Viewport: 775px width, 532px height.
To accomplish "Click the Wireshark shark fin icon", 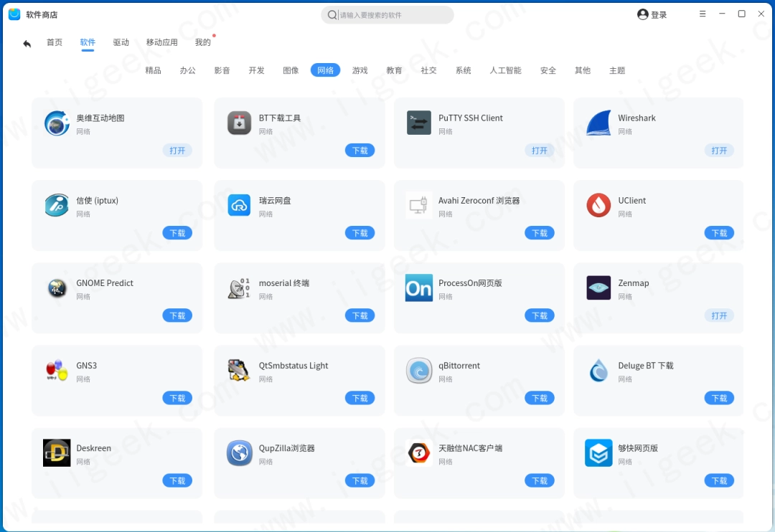I will pos(598,123).
